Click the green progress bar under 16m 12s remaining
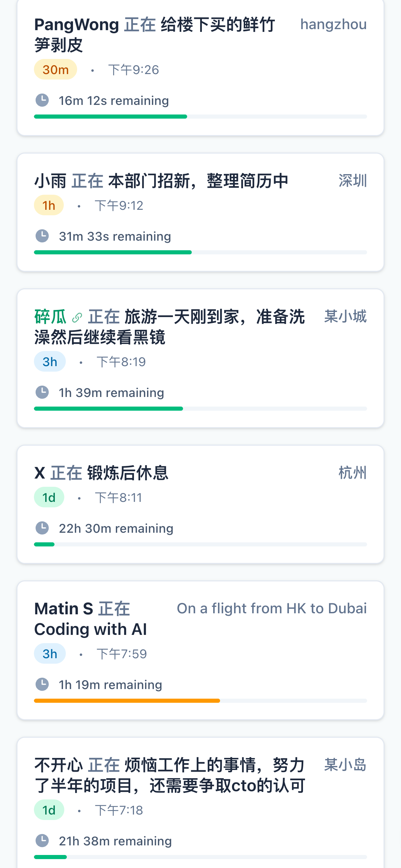This screenshot has height=868, width=401. click(x=110, y=117)
